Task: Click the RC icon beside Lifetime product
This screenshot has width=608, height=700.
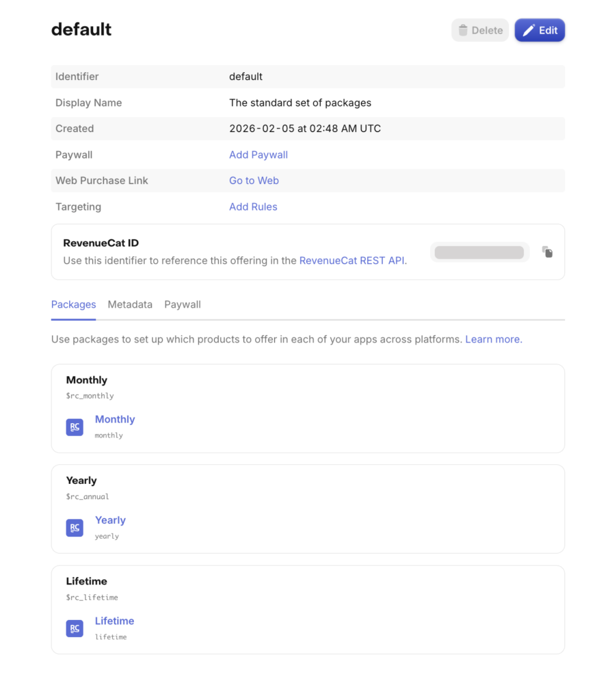Action: coord(75,628)
